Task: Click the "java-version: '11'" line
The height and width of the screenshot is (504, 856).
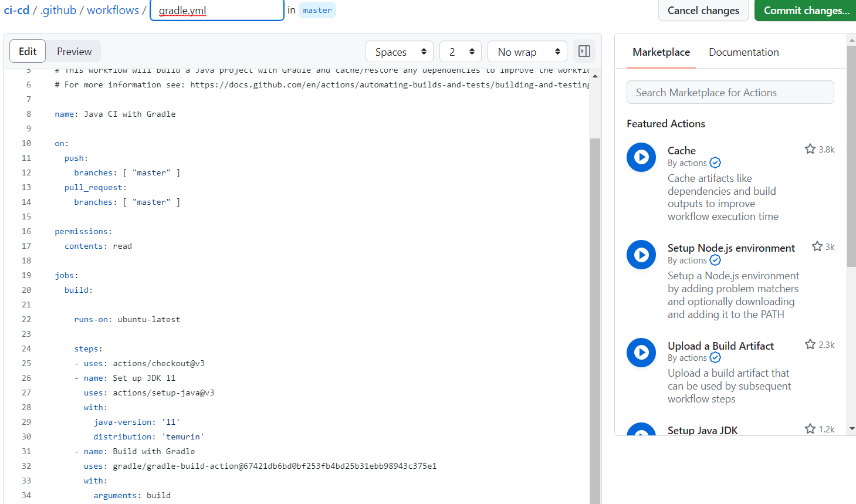Action: click(x=137, y=422)
